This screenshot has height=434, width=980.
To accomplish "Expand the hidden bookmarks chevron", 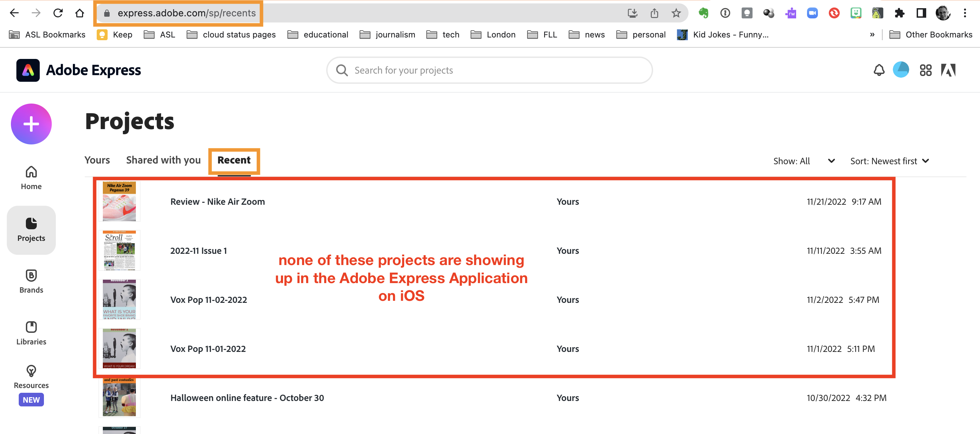I will [x=873, y=34].
